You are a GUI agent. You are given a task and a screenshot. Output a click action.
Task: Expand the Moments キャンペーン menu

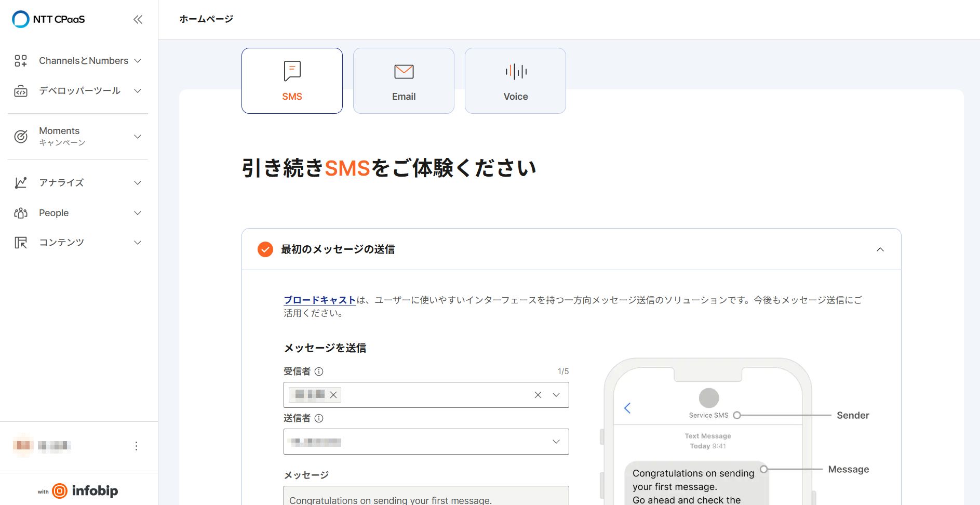(138, 137)
